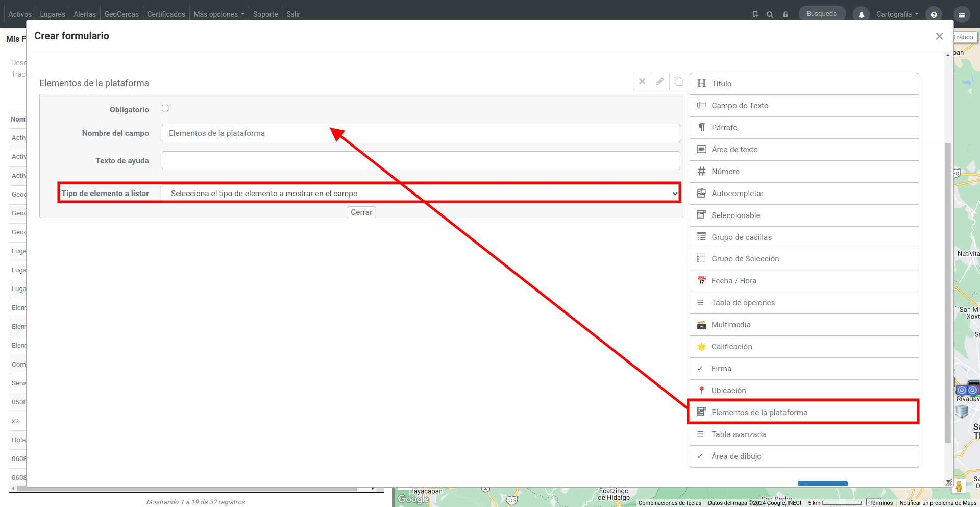Add a Firma element
The width and height of the screenshot is (980, 507).
click(x=804, y=369)
